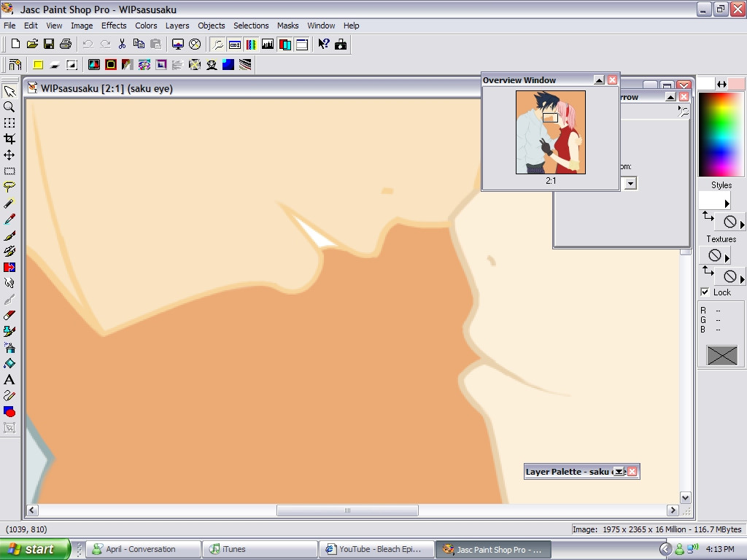This screenshot has width=747, height=560.
Task: Open the dropdown in Tool Options window
Action: 631,183
